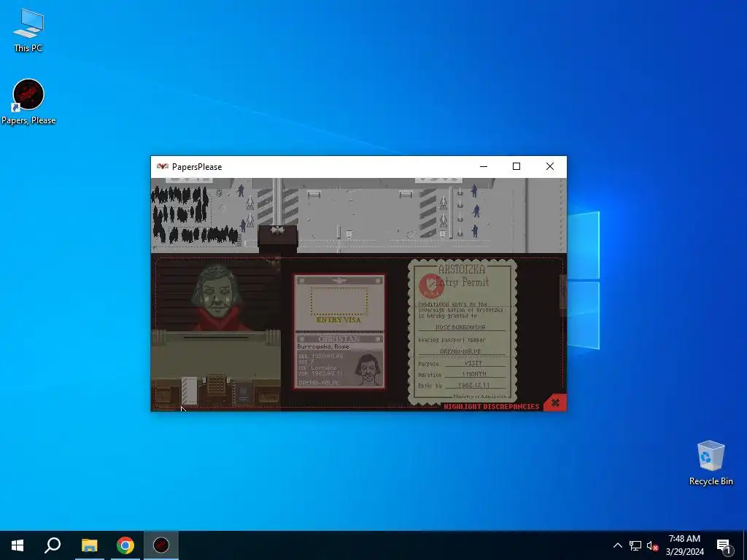Click the muted volume tray icon

click(x=652, y=545)
